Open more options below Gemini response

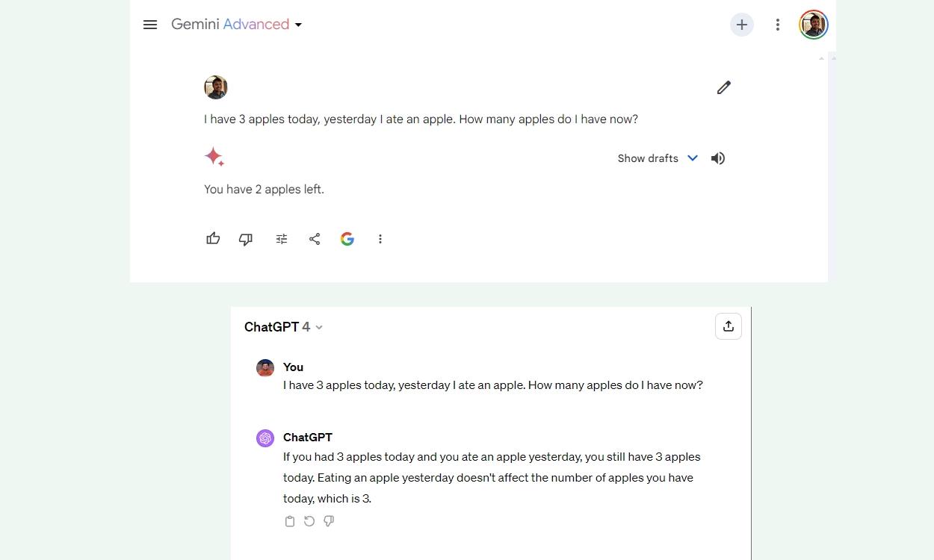380,239
